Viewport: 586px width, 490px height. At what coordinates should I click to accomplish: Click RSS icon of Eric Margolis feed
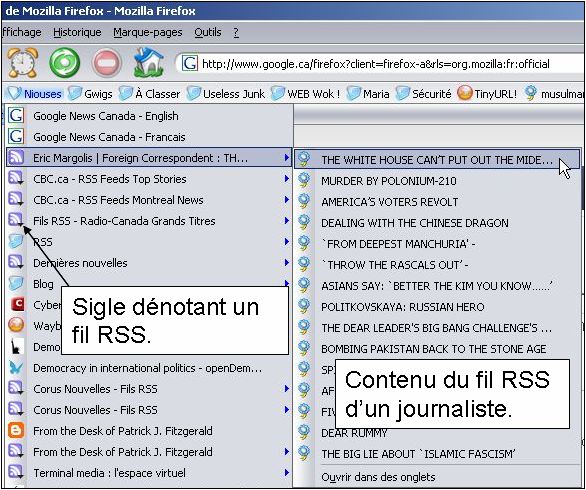coord(16,157)
